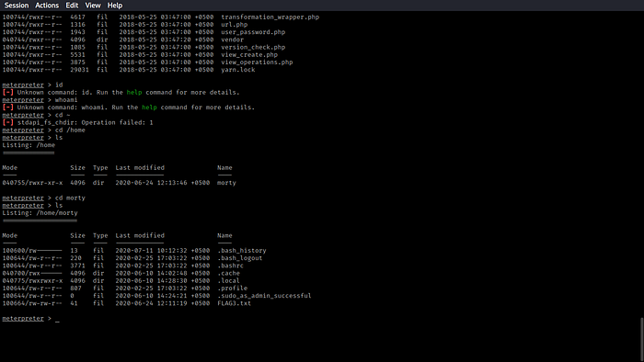Screen dimensions: 644x362
Task: Open the Help menu
Action: [x=115, y=6]
